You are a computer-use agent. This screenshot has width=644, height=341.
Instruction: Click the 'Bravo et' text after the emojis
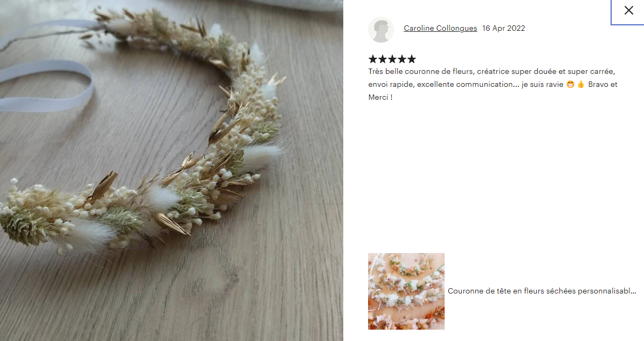(x=603, y=84)
